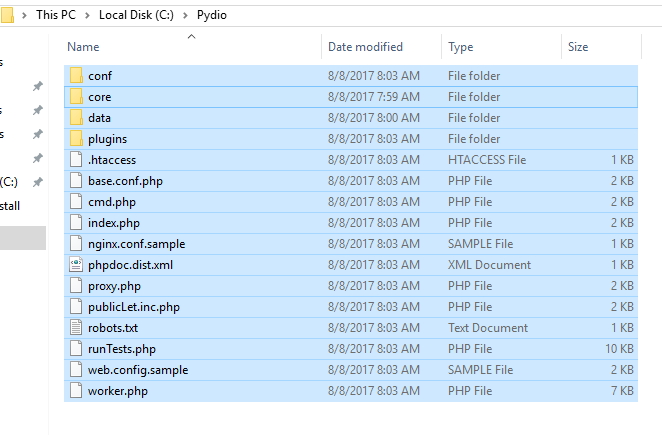Select runTests.php file name
Screen dimensions: 662x435
pyautogui.click(x=122, y=349)
